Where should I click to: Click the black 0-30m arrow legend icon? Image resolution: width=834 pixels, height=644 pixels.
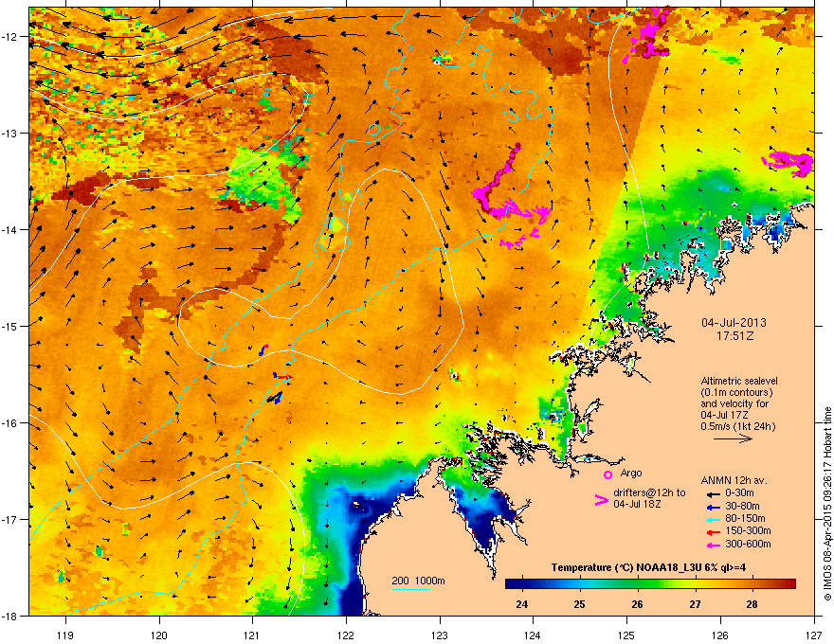tap(714, 493)
